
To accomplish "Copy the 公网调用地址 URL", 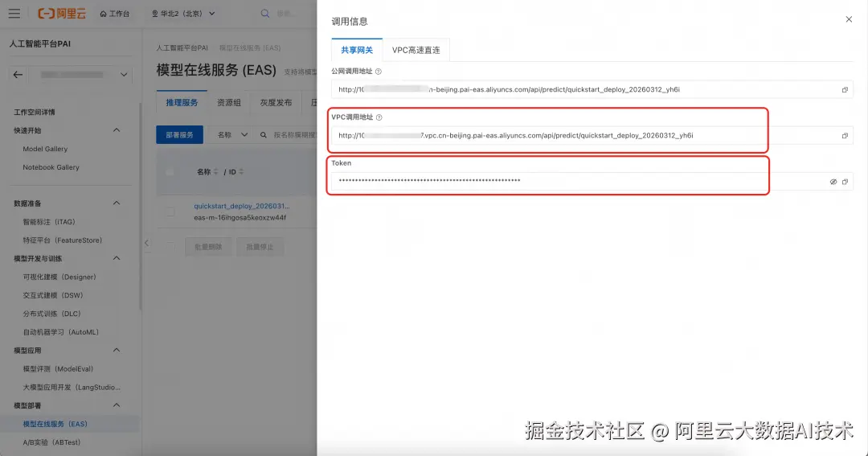I will (x=845, y=90).
